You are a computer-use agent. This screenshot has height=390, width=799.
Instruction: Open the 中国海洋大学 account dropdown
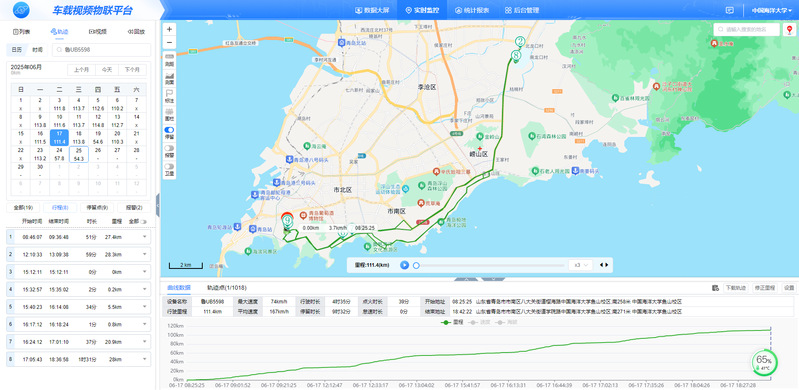tap(771, 10)
